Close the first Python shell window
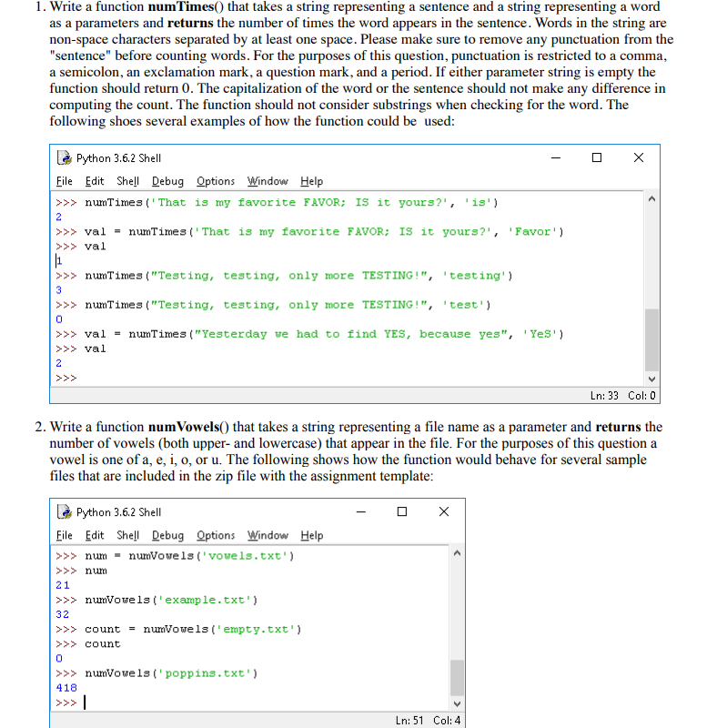Screen dimensions: 707x728 639,157
